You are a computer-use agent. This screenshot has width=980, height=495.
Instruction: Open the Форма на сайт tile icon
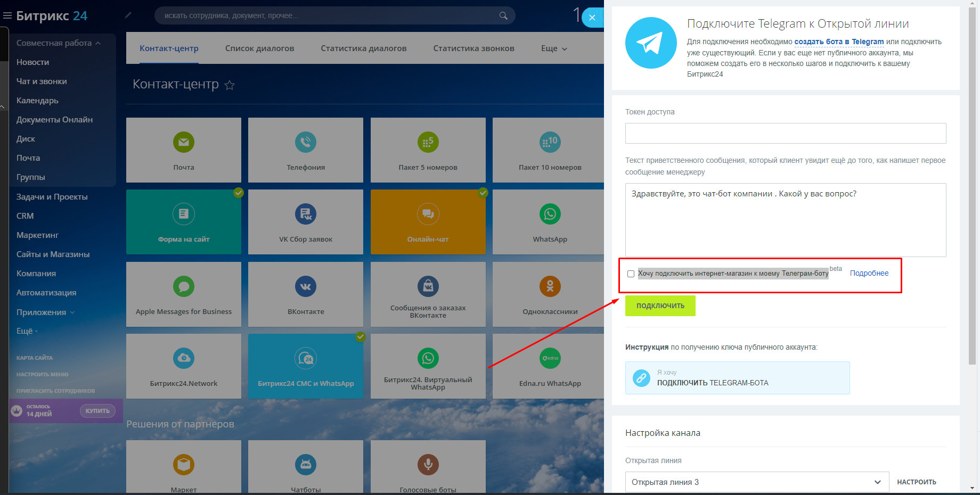coord(184,214)
